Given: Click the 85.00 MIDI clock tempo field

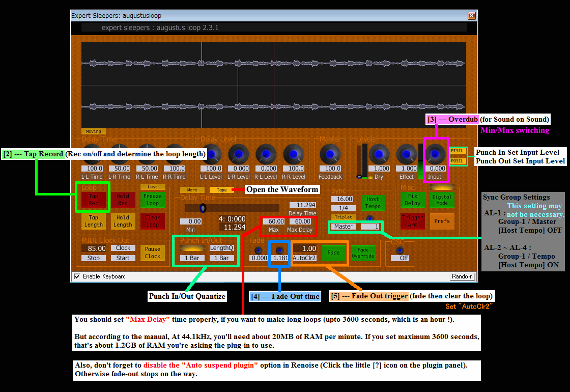Looking at the screenshot, I should click(x=94, y=248).
